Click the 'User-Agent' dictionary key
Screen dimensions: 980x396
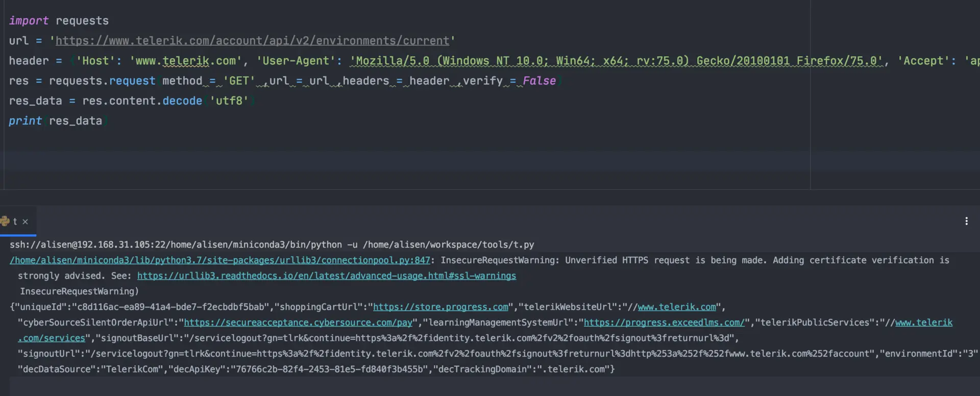(x=296, y=61)
